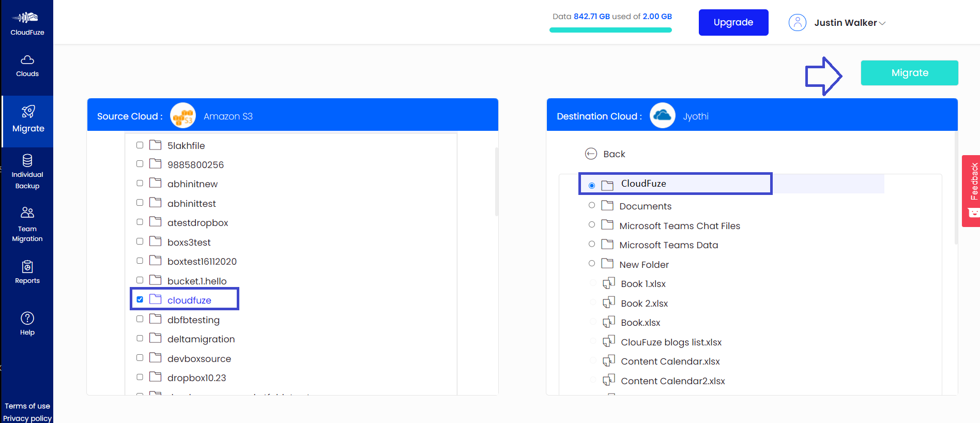Click the teal Migrate button
Viewport: 980px width, 423px height.
point(909,73)
